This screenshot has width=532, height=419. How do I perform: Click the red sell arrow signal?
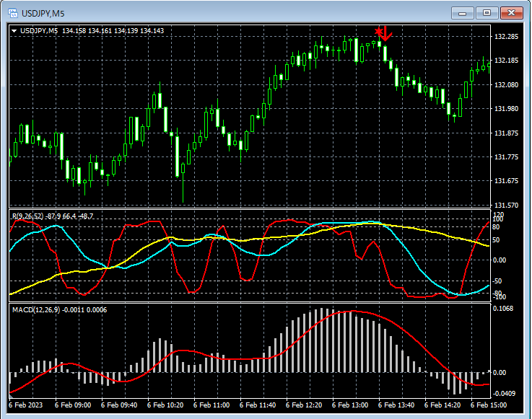tap(386, 34)
